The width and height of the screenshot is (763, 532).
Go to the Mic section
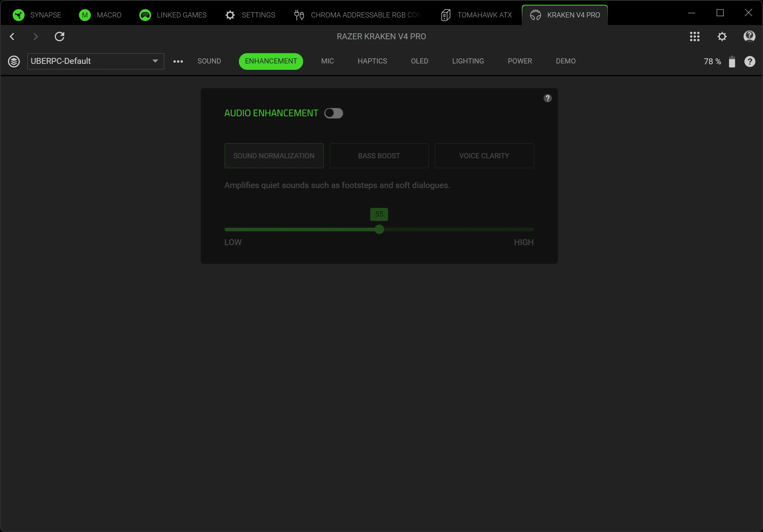(x=328, y=61)
